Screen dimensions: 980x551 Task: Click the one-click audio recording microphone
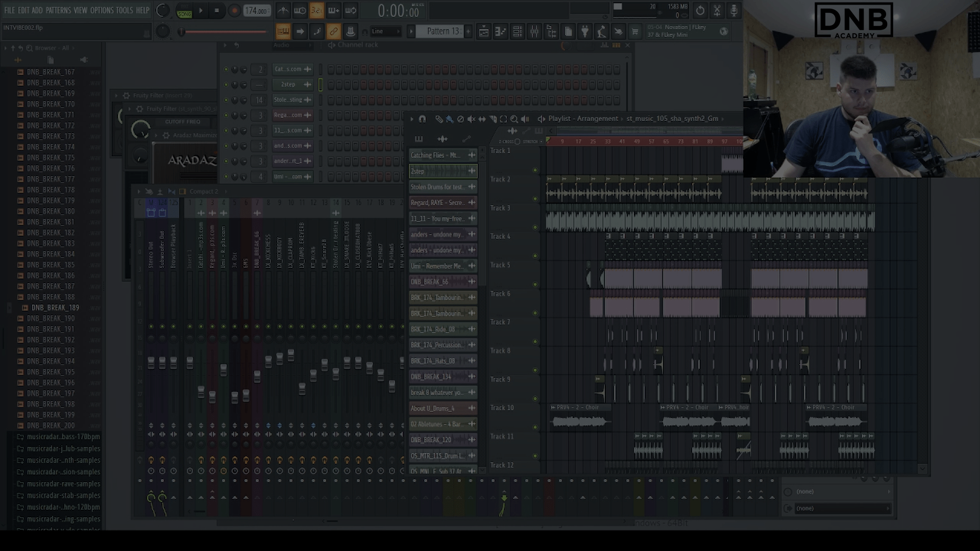[x=734, y=10]
